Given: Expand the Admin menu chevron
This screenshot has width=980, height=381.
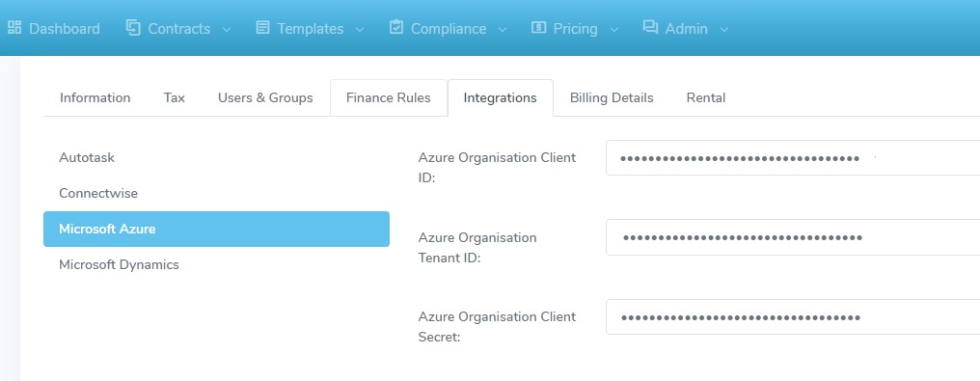Looking at the screenshot, I should tap(724, 29).
